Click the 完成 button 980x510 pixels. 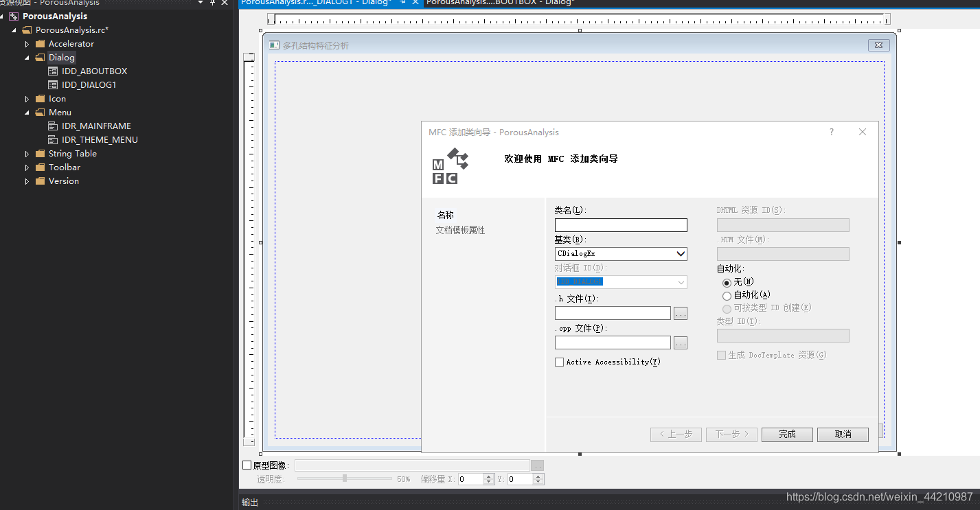point(787,434)
